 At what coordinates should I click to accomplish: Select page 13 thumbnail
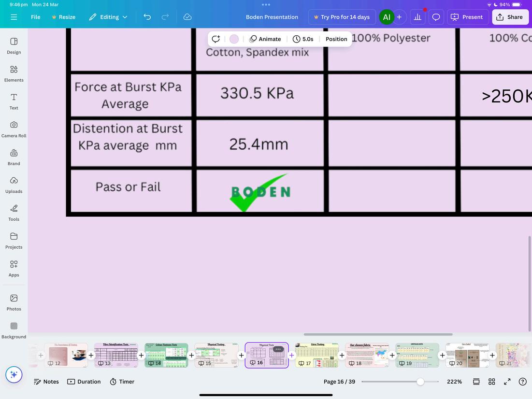116,355
